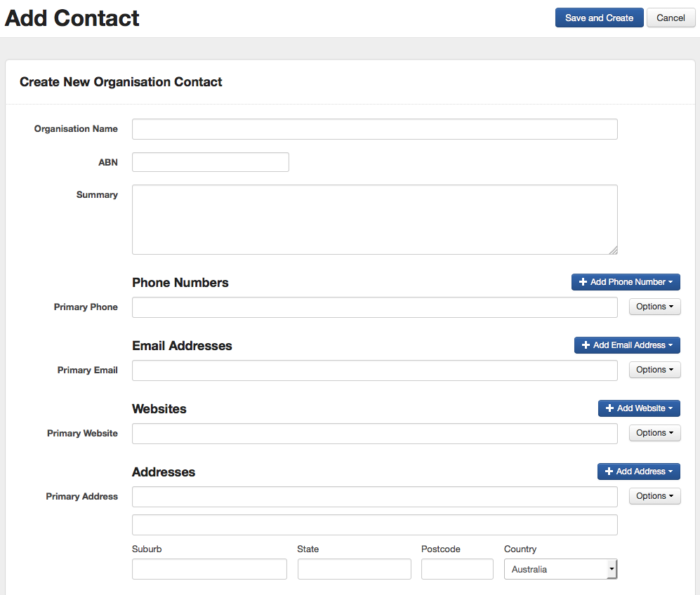Click inside the Summary text area
The height and width of the screenshot is (595, 700).
point(374,219)
